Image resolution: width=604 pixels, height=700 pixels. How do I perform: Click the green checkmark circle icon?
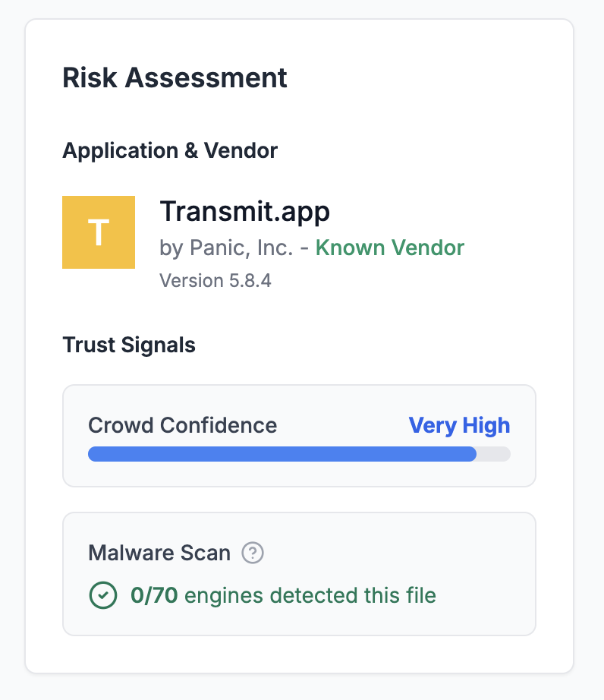point(102,595)
